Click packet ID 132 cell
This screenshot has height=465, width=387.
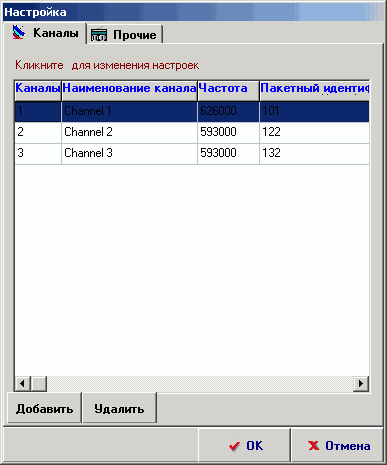point(314,153)
